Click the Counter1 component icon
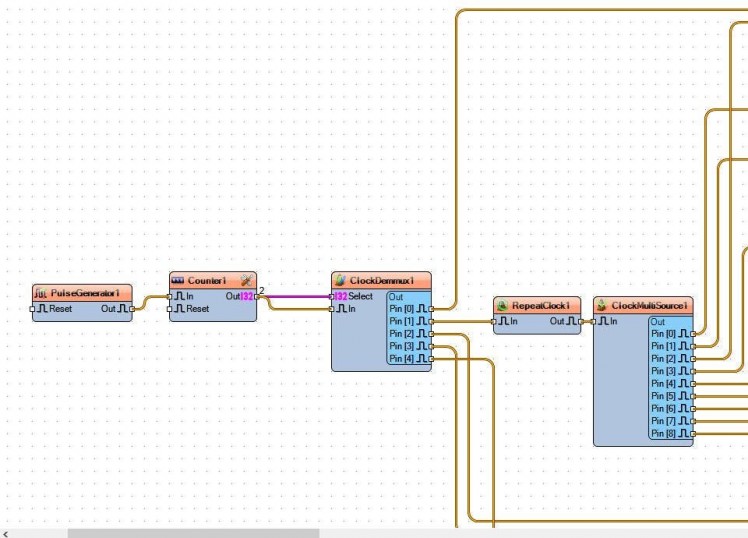The width and height of the screenshot is (748, 538). tap(178, 280)
